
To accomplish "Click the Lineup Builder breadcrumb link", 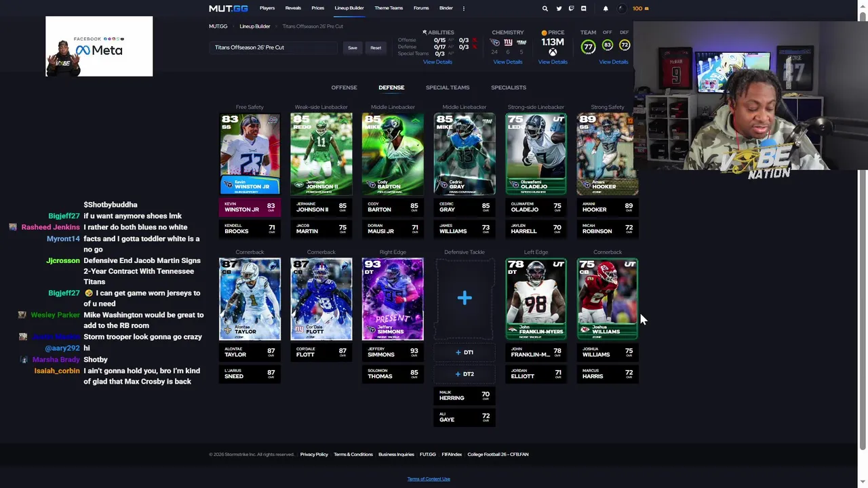I will [x=255, y=26].
